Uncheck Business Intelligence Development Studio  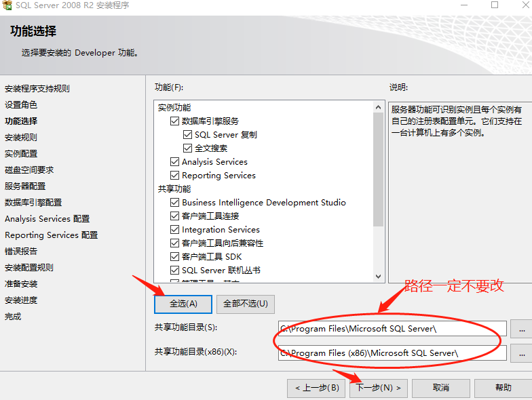coord(175,202)
